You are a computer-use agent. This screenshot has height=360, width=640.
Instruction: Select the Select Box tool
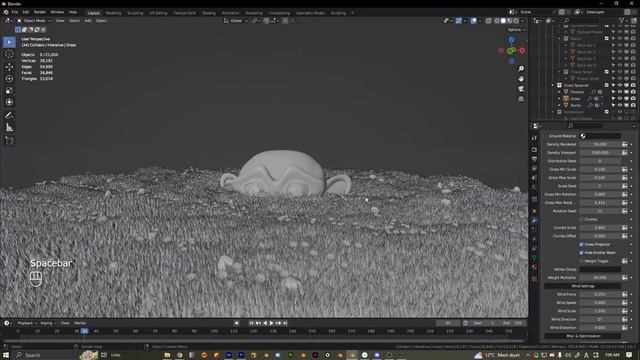[x=9, y=42]
